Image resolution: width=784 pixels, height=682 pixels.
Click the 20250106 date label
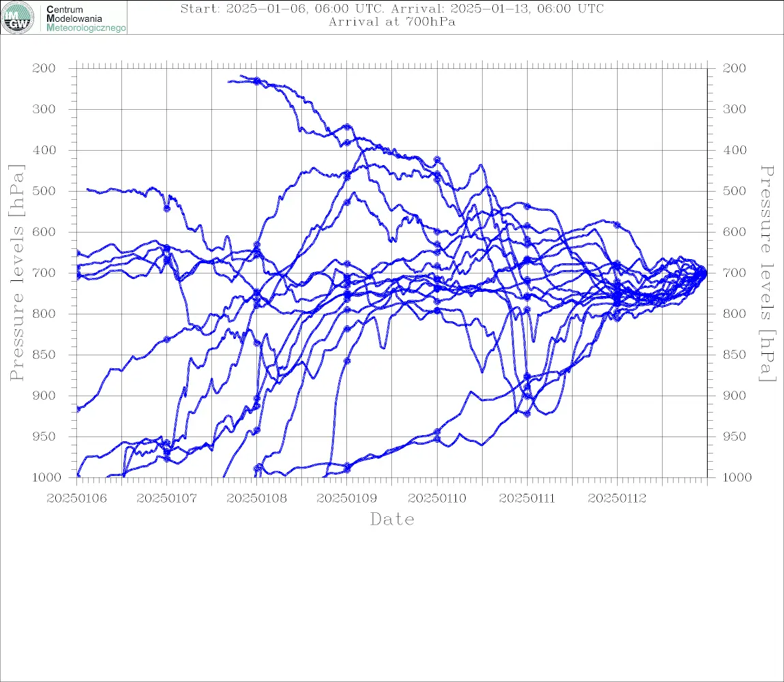(76, 499)
